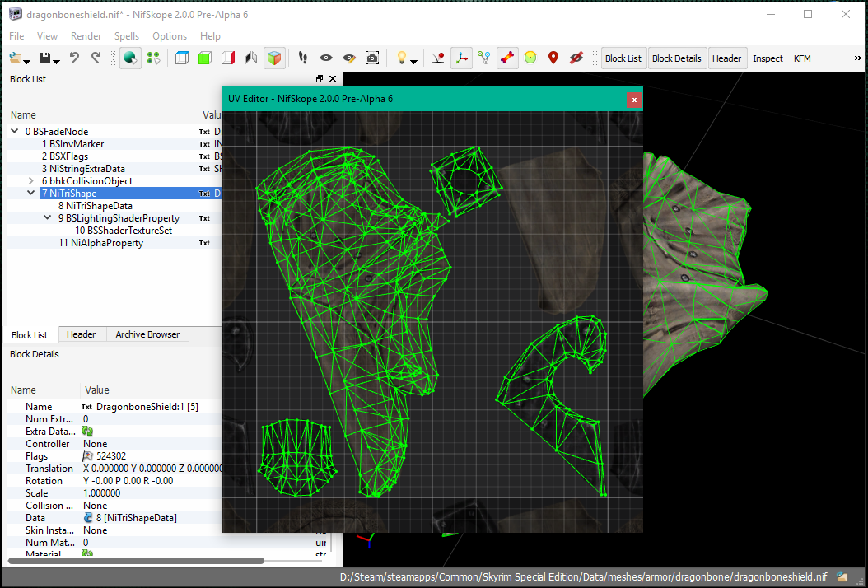Open the Spells menu
The image size is (868, 588).
126,36
